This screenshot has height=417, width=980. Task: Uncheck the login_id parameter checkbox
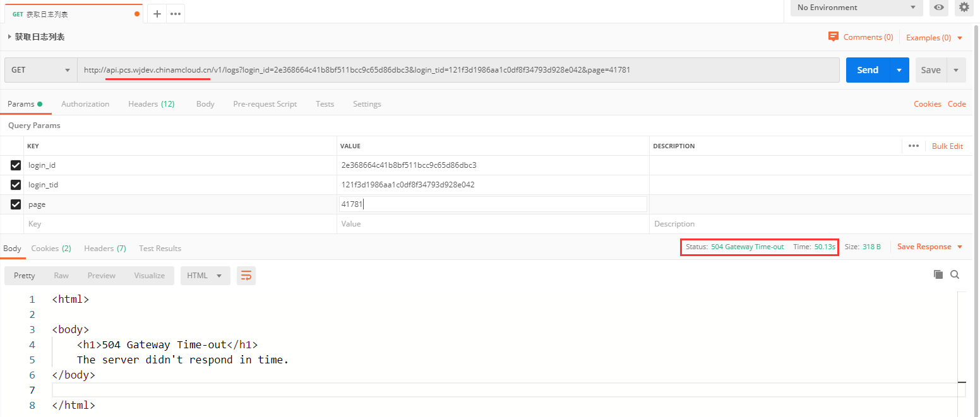[x=16, y=165]
